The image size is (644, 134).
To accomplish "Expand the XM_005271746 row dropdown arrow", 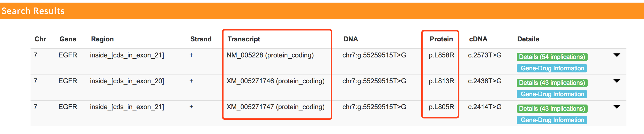I will click(x=617, y=81).
